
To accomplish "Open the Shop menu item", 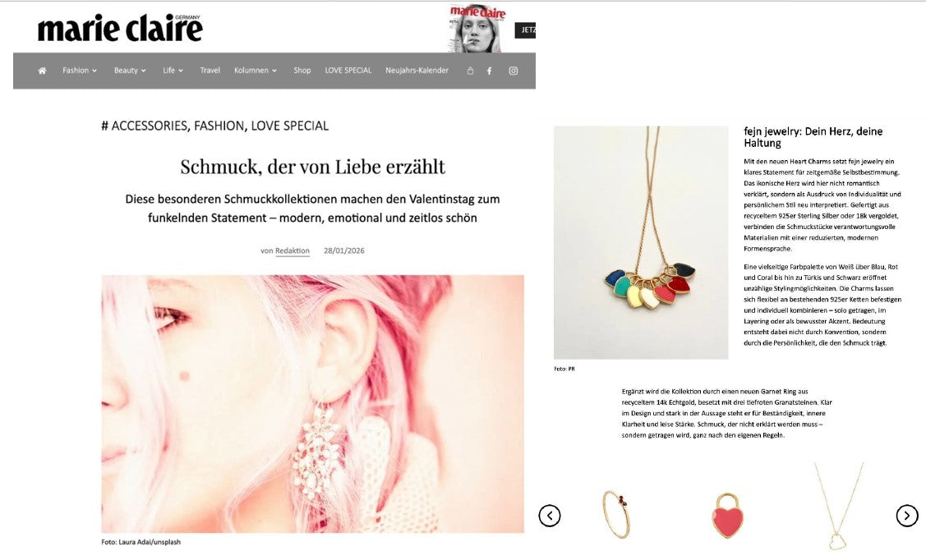I will (302, 71).
